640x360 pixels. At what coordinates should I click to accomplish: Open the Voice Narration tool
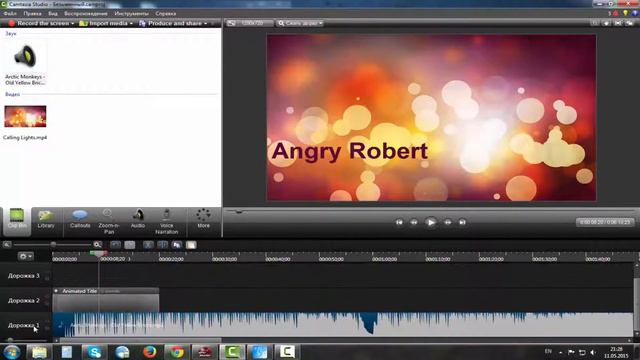point(167,222)
